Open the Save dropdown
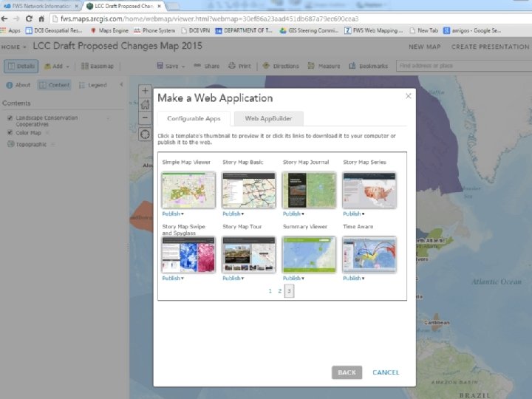Screen dimensions: 532x399 point(171,66)
